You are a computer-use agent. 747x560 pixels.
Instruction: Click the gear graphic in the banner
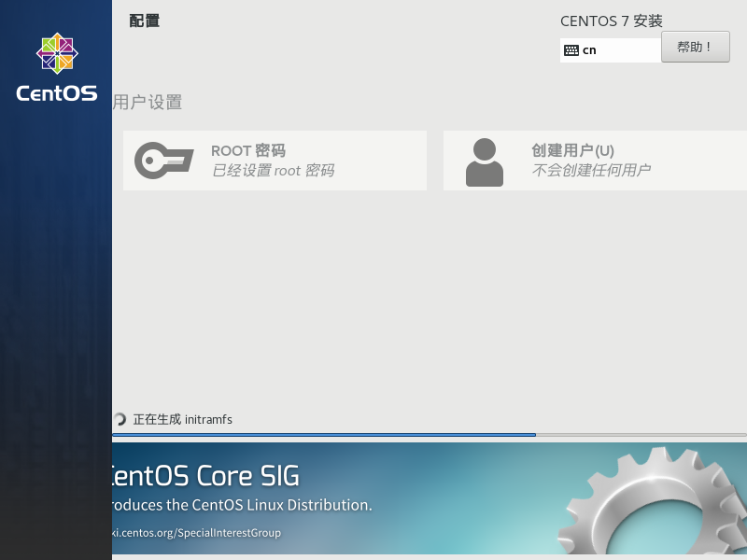[652, 502]
